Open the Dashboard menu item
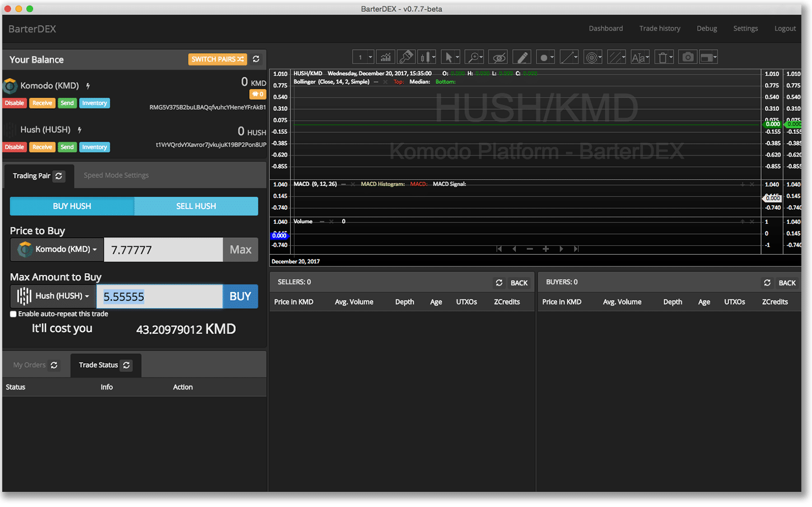The height and width of the screenshot is (507, 812). [606, 29]
